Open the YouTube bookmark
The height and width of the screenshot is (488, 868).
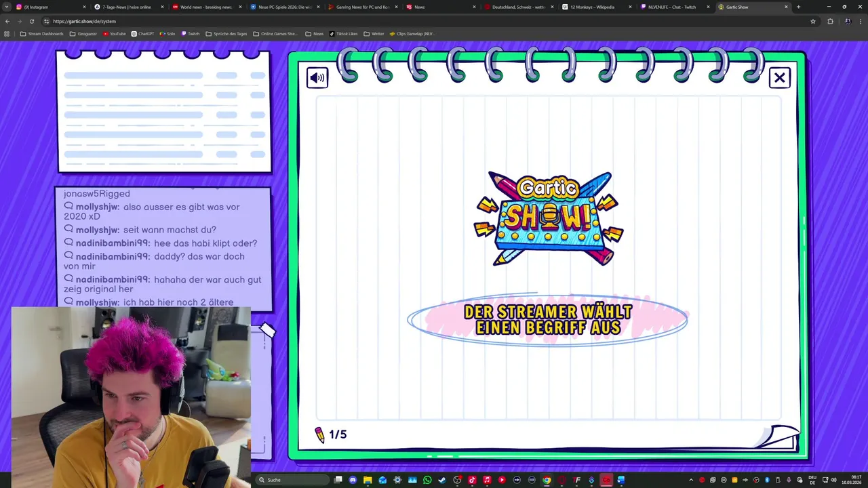click(x=115, y=33)
